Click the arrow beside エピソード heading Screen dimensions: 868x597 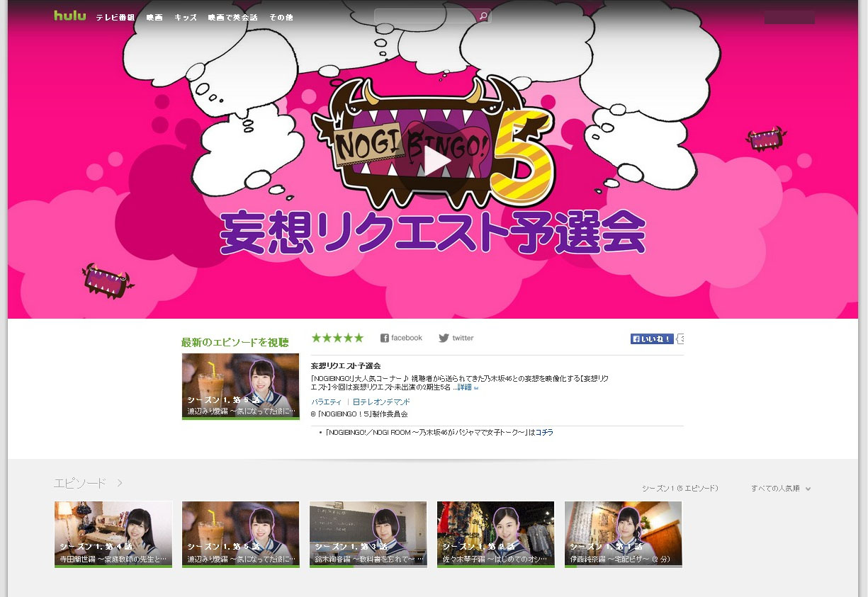pos(120,483)
